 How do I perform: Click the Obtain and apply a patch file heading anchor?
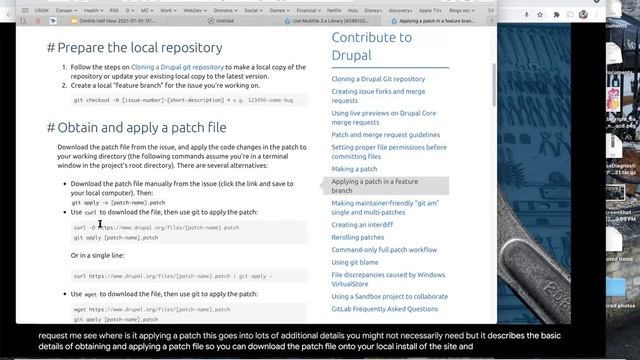51,128
